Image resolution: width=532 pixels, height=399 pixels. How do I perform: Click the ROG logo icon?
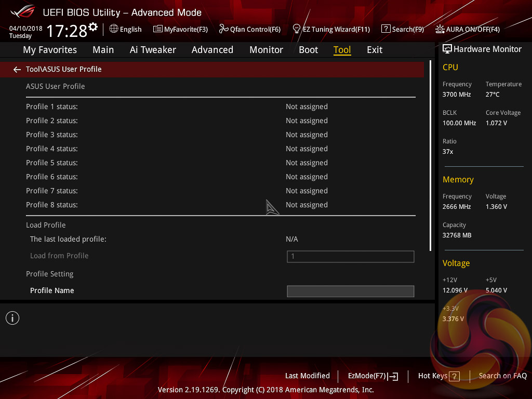(22, 12)
